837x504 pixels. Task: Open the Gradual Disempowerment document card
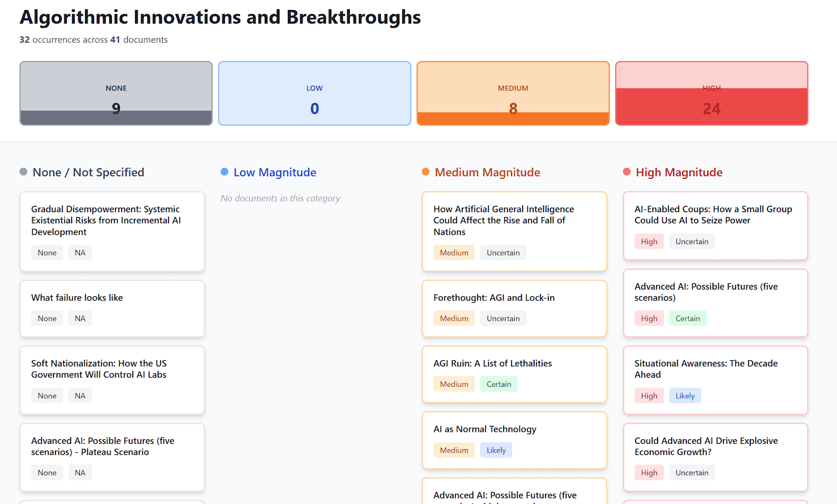pyautogui.click(x=112, y=232)
